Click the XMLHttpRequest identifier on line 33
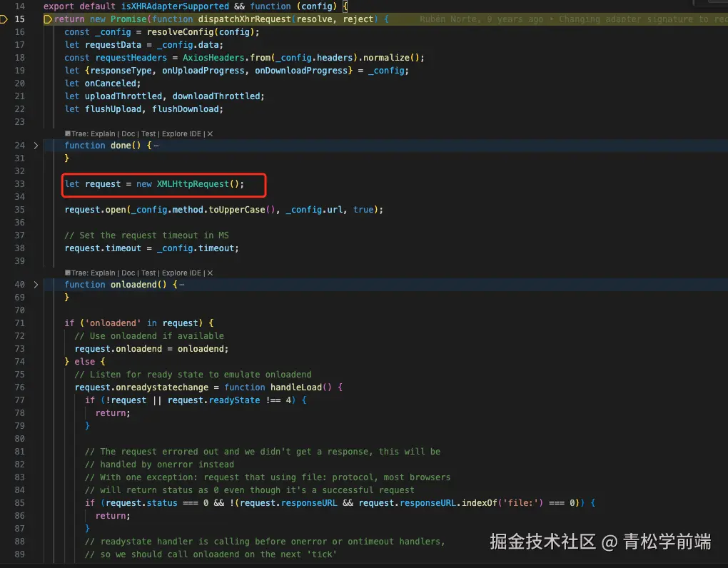 pyautogui.click(x=193, y=184)
